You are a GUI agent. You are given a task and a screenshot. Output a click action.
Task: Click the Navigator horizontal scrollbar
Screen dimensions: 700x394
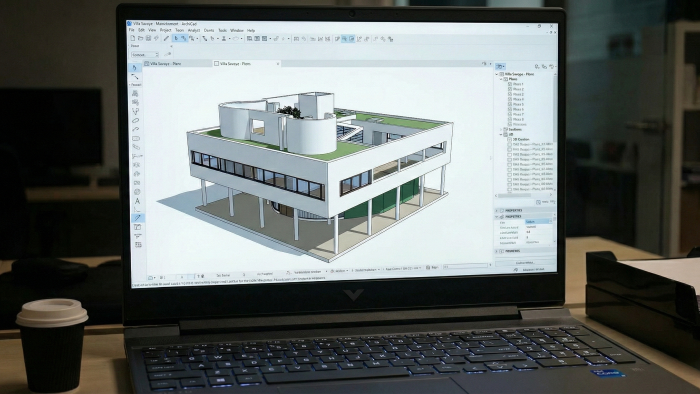tap(515, 195)
